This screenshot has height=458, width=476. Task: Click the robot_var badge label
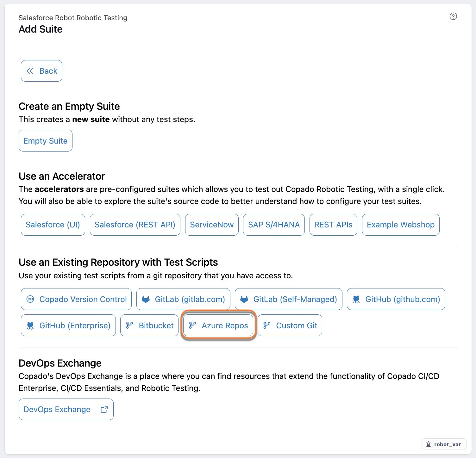[448, 444]
